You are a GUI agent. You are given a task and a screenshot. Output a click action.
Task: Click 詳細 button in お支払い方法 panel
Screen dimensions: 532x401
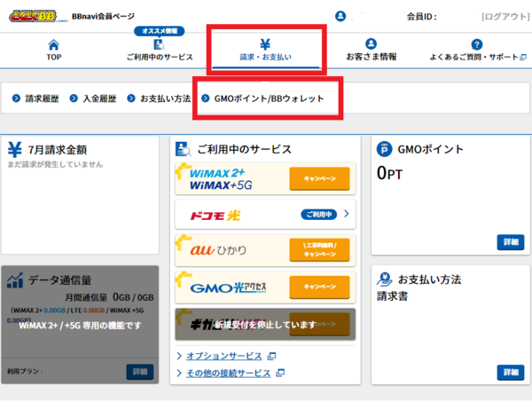[510, 373]
